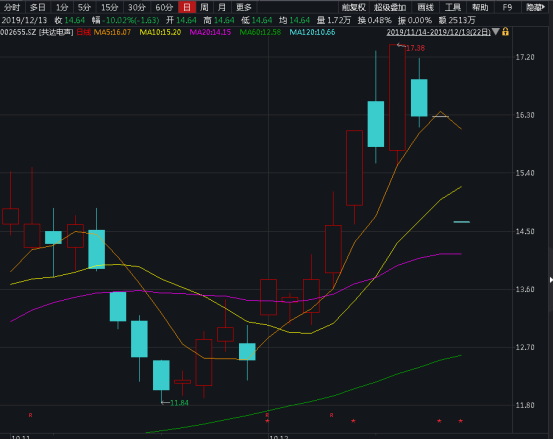
Task: Select the 30分 period tab
Action: coord(137,7)
